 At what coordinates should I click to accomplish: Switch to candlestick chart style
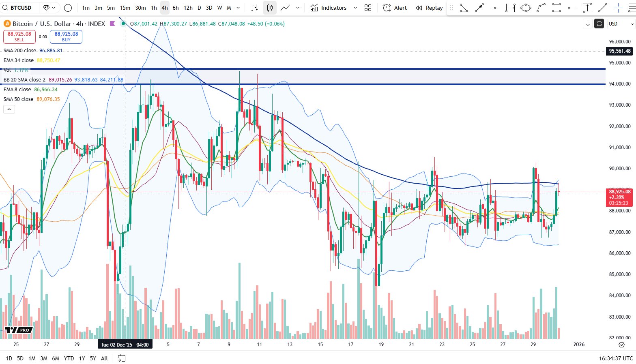coord(270,8)
